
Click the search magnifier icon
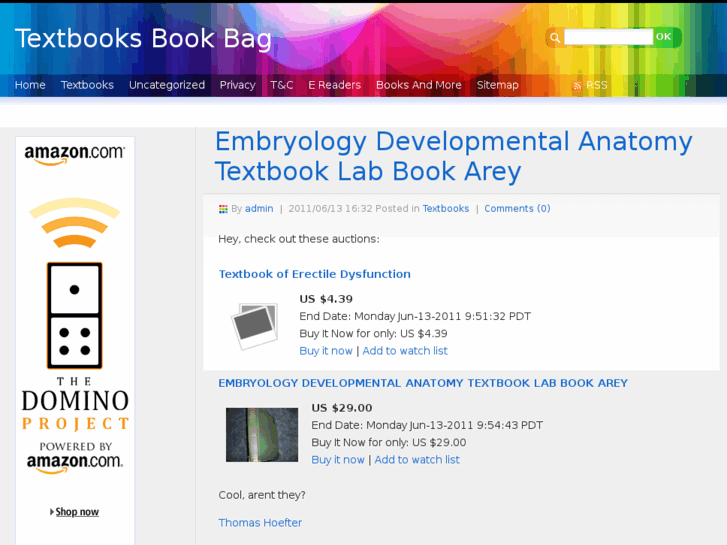click(555, 38)
